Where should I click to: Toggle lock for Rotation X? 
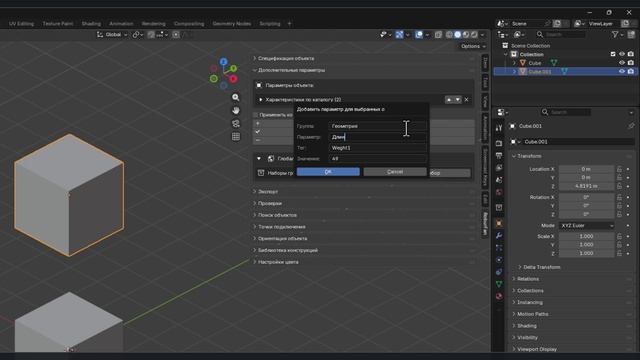pos(619,197)
